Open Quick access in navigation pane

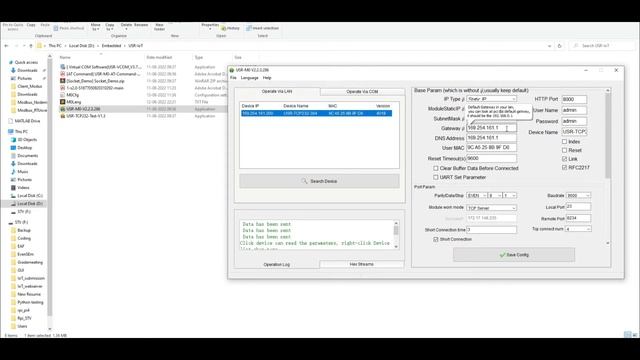(26, 62)
